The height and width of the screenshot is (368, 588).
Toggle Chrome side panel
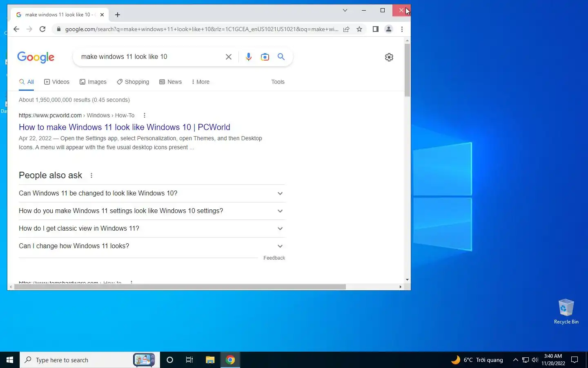[x=376, y=29]
